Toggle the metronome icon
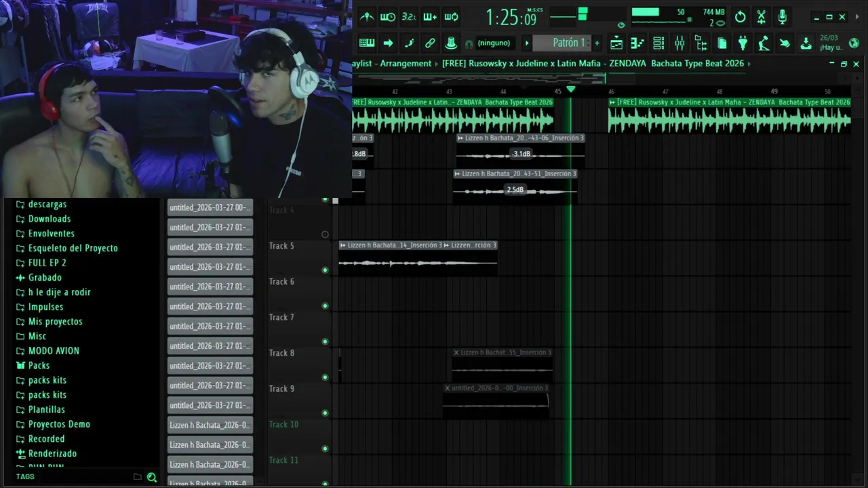Screen dimensions: 868x488 [367, 17]
